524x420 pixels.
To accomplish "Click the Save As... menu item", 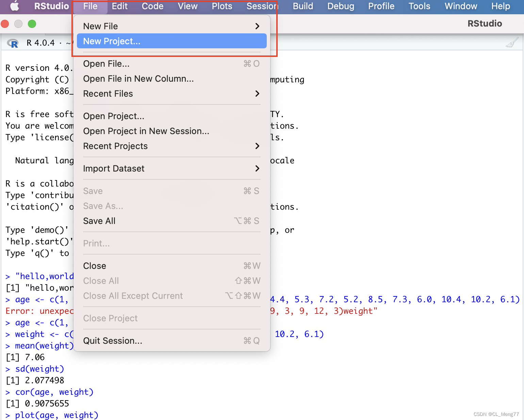I will pyautogui.click(x=172, y=206).
